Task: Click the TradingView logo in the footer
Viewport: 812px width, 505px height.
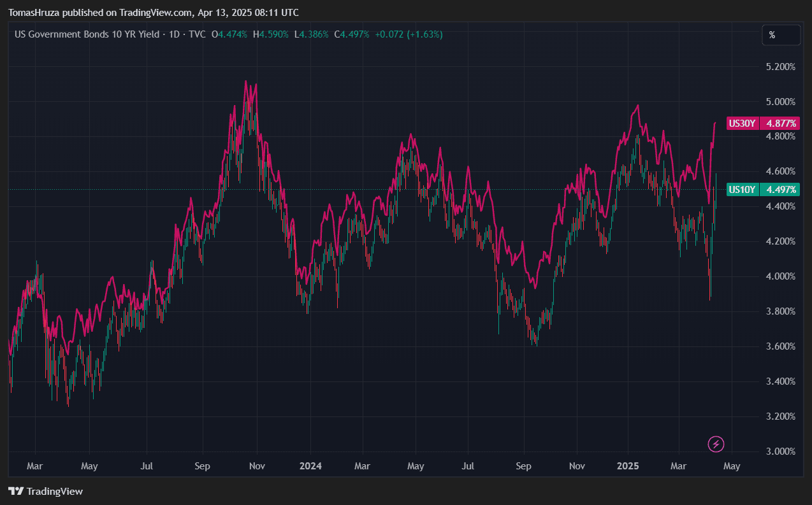Action: pyautogui.click(x=45, y=491)
